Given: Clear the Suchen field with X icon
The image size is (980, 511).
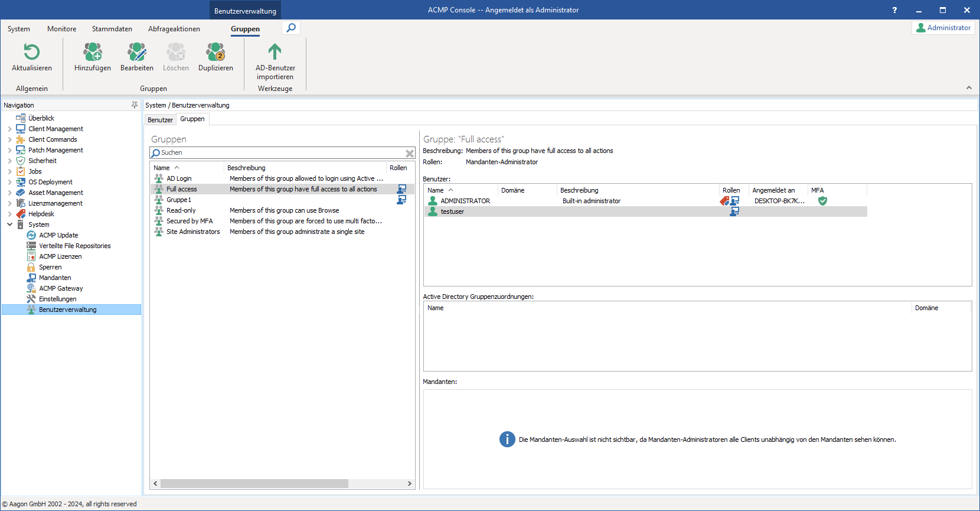Looking at the screenshot, I should [x=410, y=153].
